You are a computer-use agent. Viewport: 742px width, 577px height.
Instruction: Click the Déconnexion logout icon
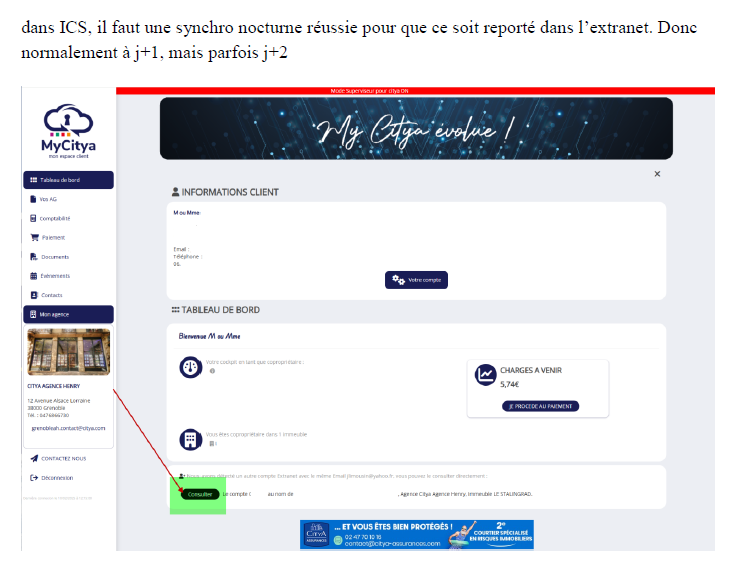(x=34, y=478)
